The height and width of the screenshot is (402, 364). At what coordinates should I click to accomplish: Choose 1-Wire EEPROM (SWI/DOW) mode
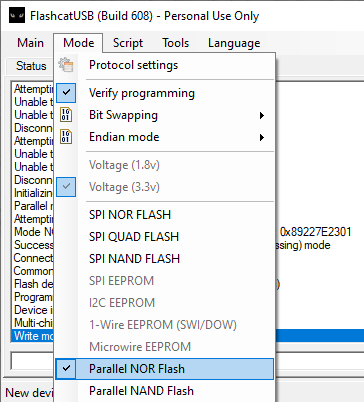[165, 325]
